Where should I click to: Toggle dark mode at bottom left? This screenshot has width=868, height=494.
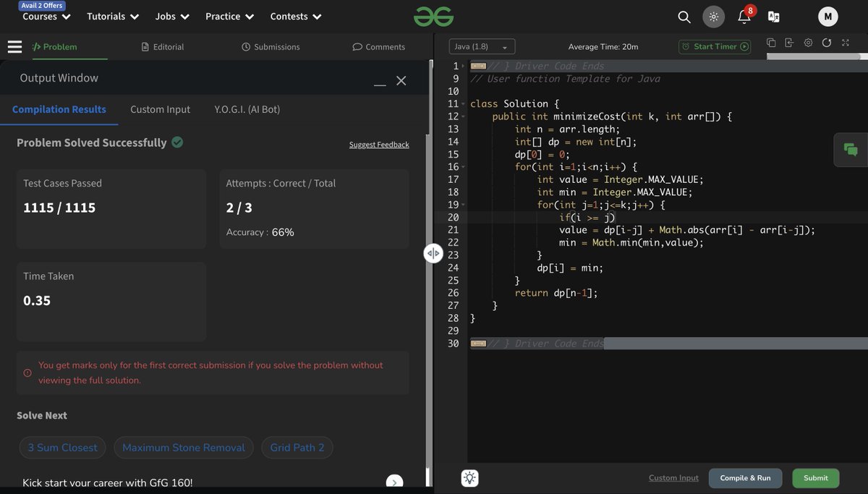[x=469, y=477]
